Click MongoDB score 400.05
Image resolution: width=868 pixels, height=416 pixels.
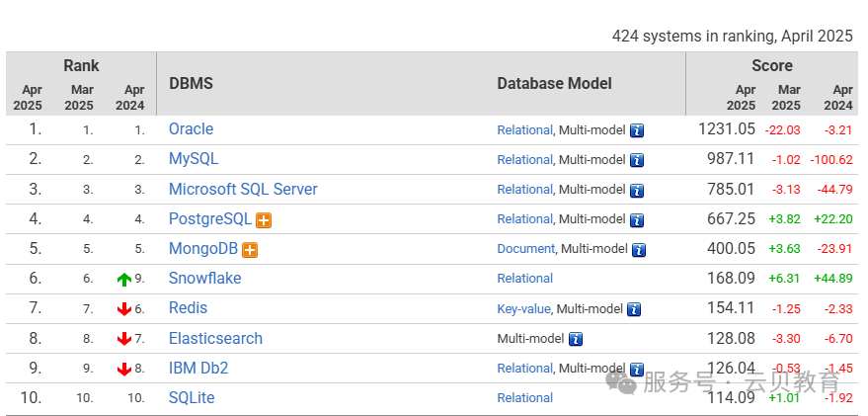[x=731, y=249]
